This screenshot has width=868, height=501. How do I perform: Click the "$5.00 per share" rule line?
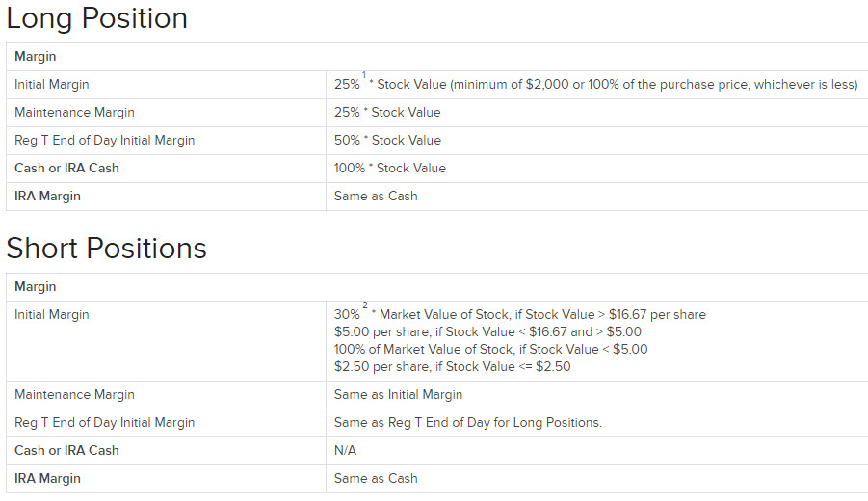tap(487, 332)
